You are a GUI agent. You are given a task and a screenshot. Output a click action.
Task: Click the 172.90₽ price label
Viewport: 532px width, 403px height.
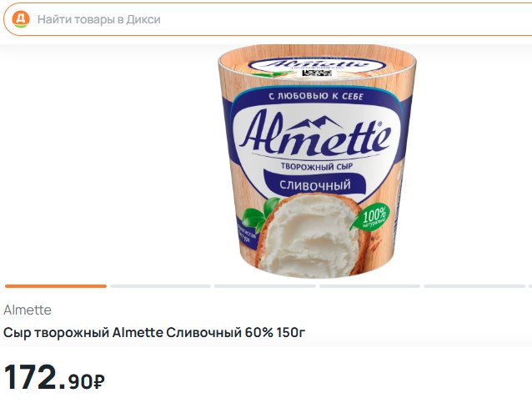54,377
